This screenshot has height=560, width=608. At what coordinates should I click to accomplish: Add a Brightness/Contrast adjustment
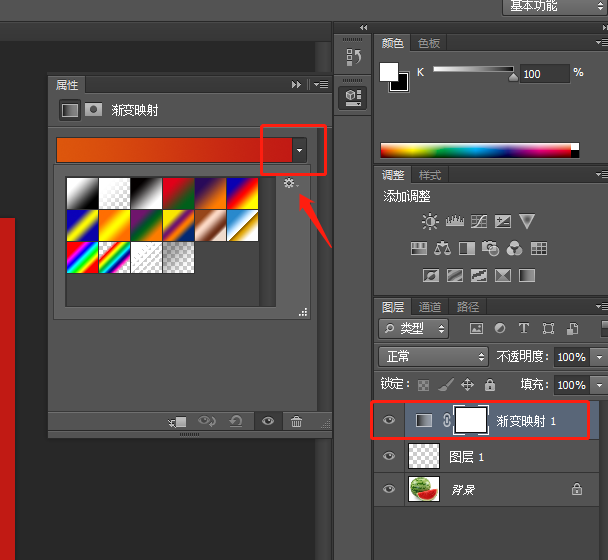coord(430,221)
